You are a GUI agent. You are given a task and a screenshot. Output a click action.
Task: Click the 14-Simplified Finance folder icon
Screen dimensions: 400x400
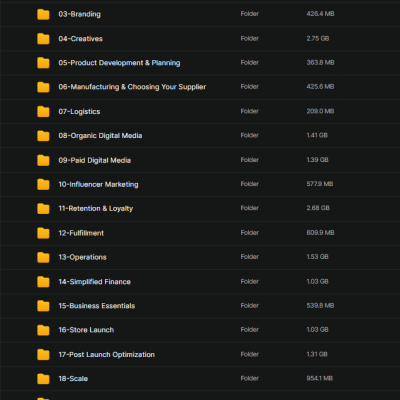(43, 282)
